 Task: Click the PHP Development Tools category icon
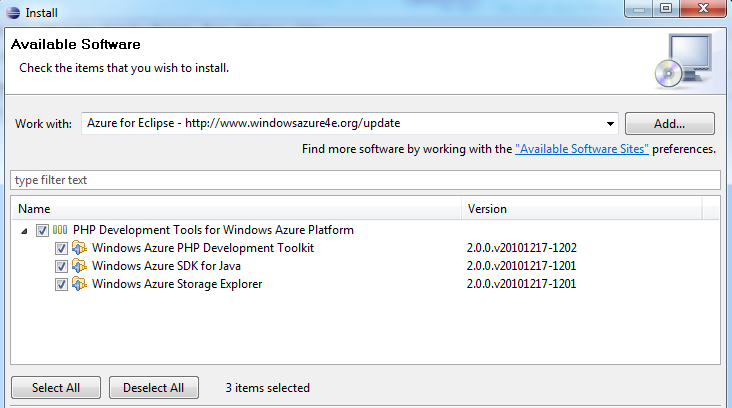click(60, 230)
